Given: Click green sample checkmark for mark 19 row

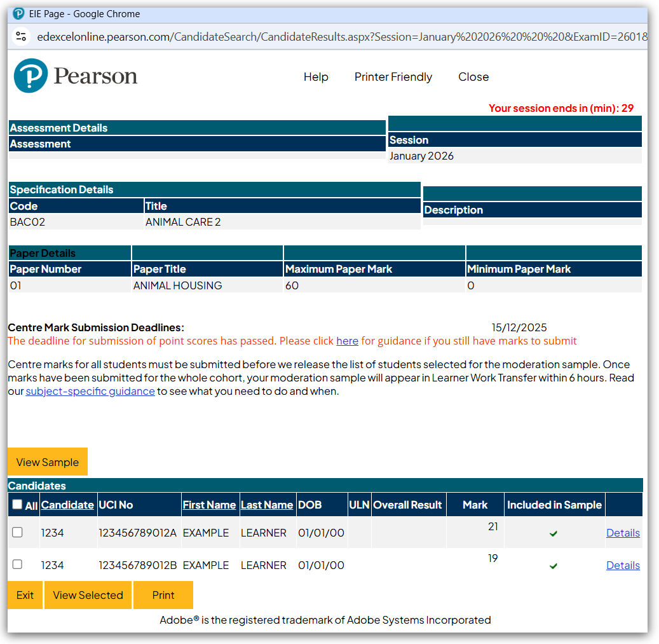Looking at the screenshot, I should 554,565.
